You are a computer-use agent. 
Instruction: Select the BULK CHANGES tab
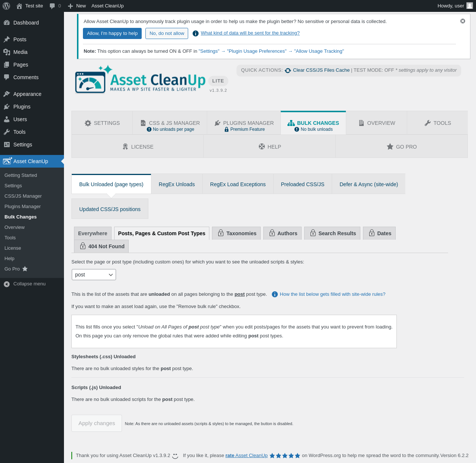click(313, 123)
